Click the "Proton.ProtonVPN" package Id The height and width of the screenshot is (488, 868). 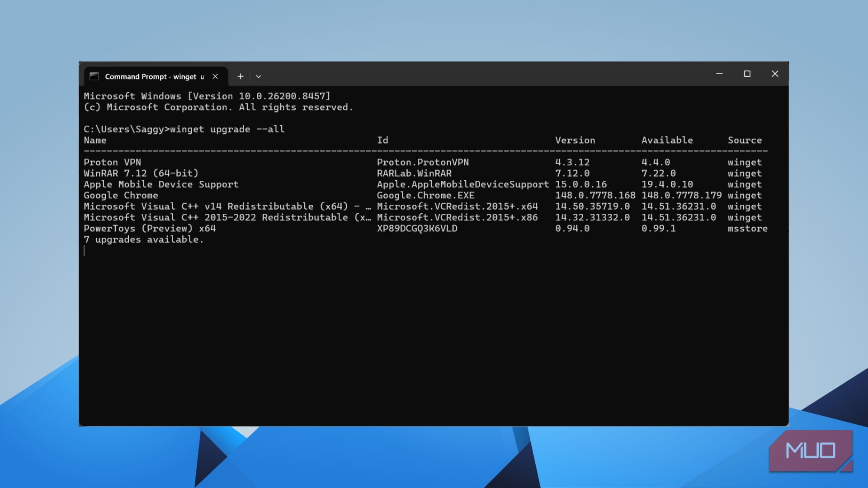pyautogui.click(x=423, y=162)
